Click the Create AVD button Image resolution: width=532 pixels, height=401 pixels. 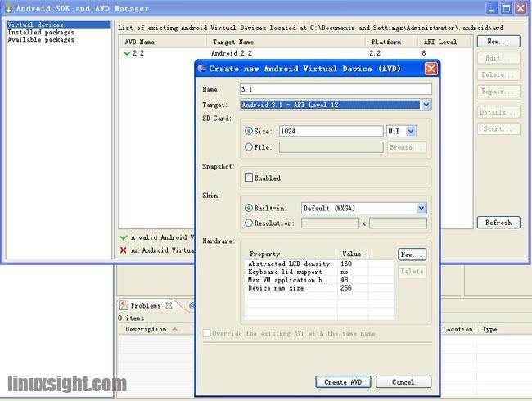343,381
